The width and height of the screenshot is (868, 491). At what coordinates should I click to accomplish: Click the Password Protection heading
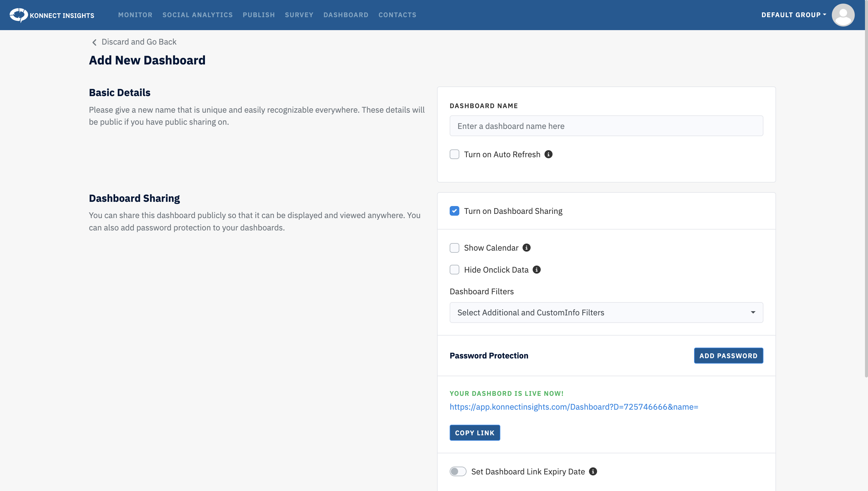(x=489, y=355)
